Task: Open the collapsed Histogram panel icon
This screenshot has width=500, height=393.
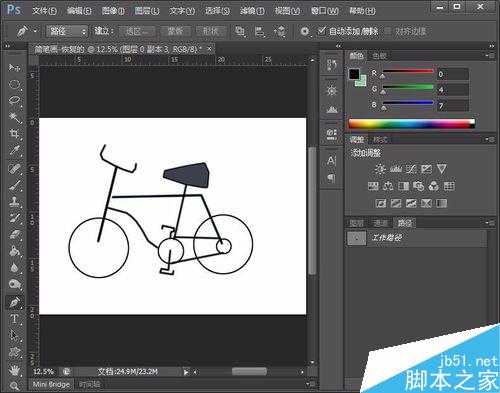Action: pos(331,109)
